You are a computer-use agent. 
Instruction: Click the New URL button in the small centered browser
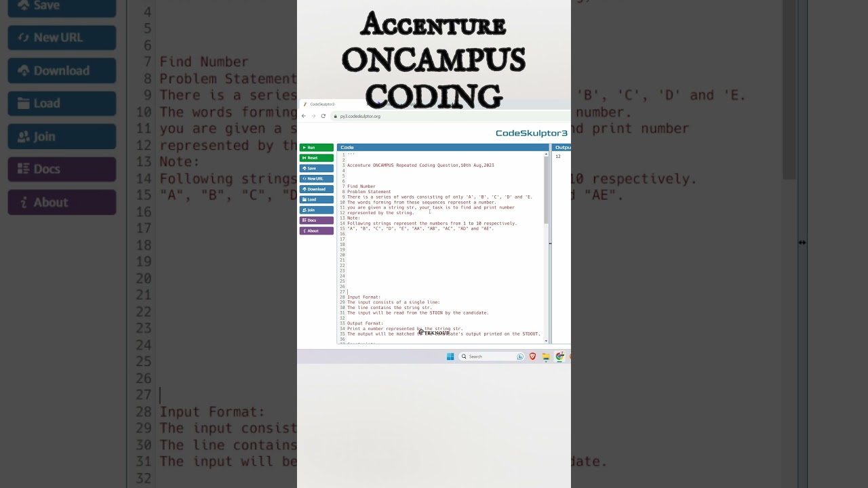(316, 179)
